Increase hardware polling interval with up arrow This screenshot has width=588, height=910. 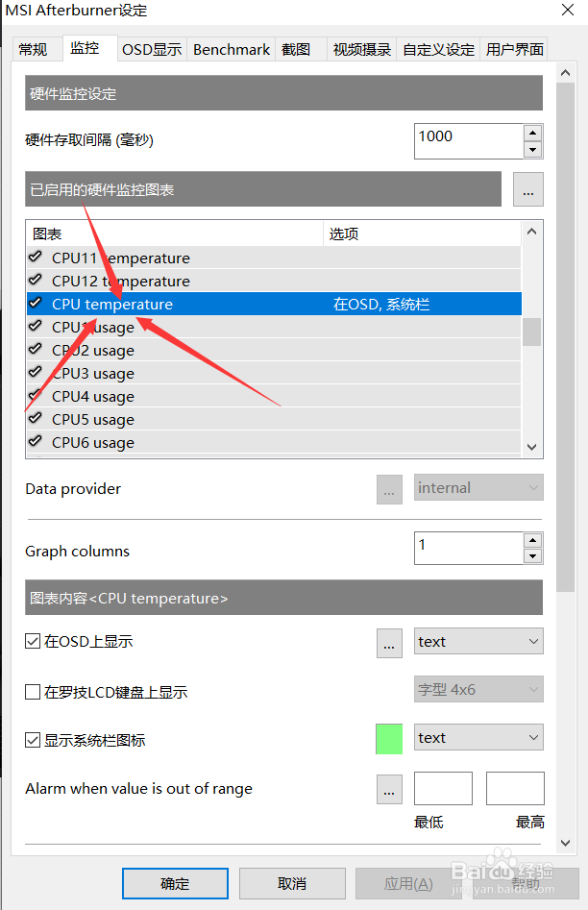(x=533, y=133)
